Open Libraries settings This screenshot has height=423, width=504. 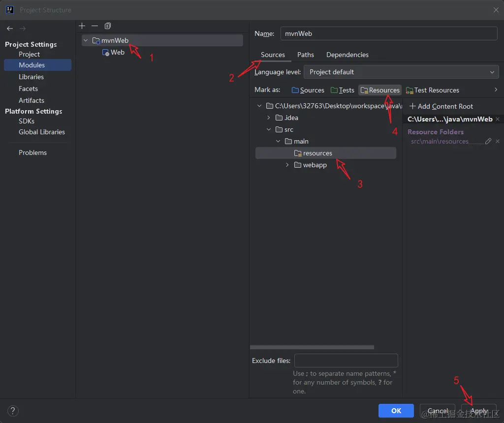click(x=31, y=77)
